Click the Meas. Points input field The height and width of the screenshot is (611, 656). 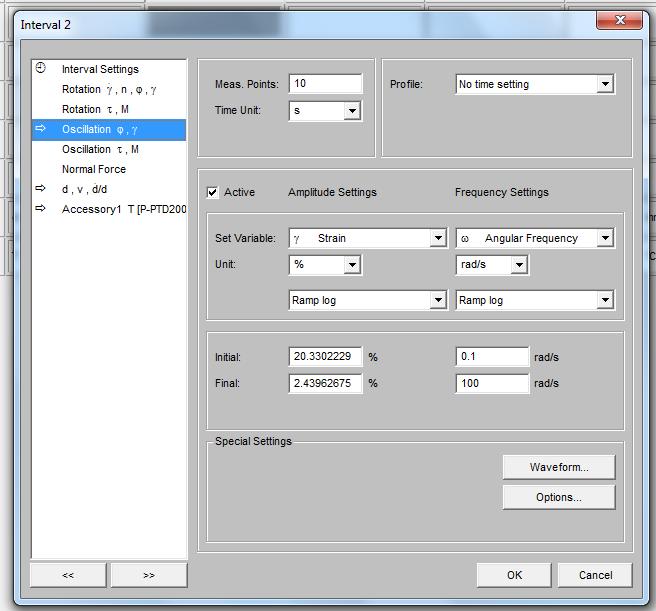point(325,83)
